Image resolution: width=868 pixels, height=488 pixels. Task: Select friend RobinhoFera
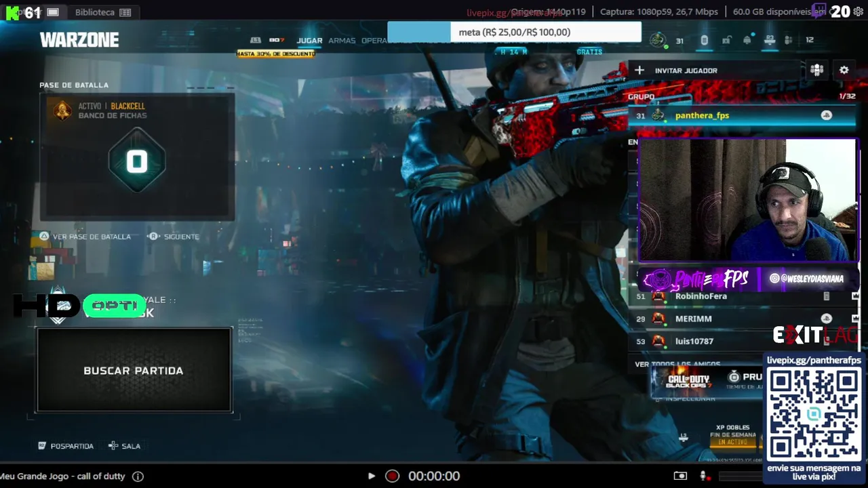click(743, 296)
